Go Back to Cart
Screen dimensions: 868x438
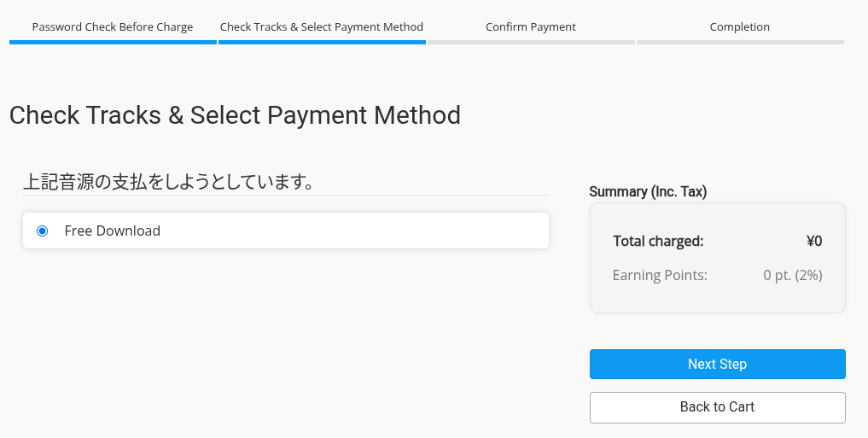tap(717, 407)
